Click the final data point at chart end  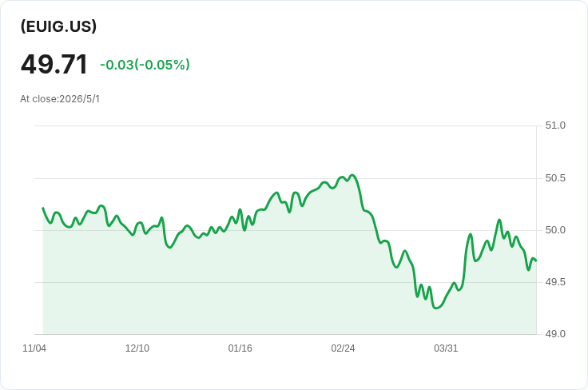point(536,261)
